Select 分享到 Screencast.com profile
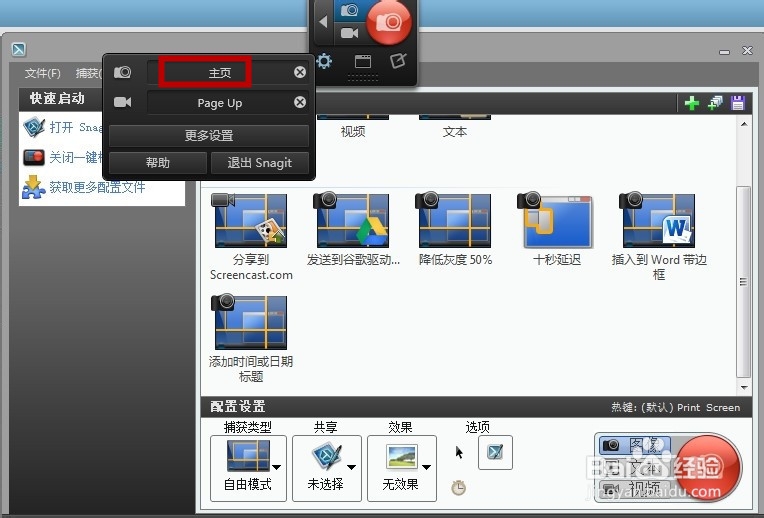The width and height of the screenshot is (764, 518). 251,237
